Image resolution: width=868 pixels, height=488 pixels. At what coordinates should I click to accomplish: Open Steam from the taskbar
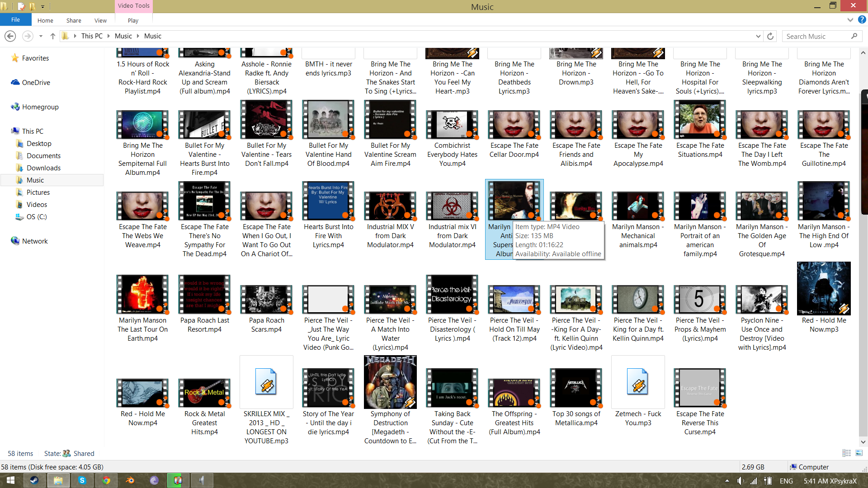[x=34, y=480]
